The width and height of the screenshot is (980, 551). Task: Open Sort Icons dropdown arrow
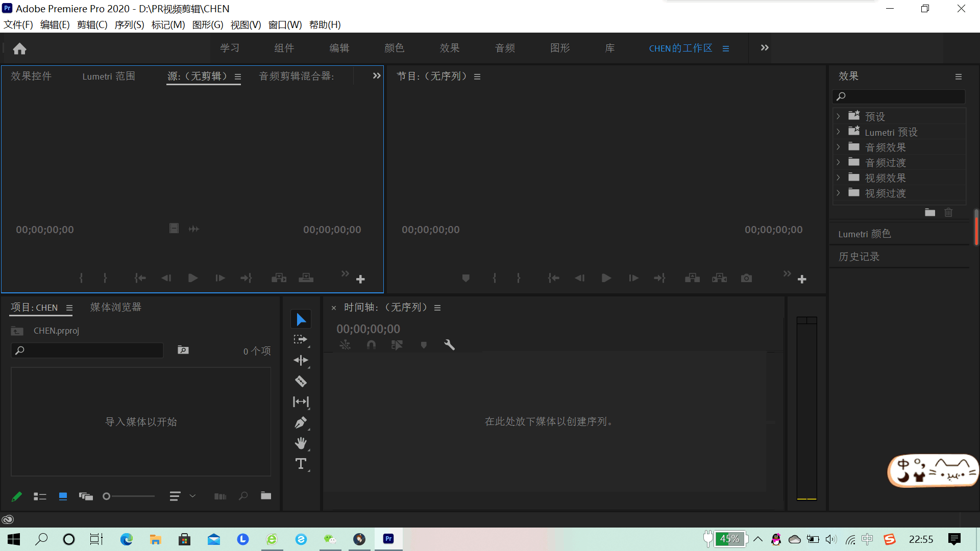[x=192, y=496]
